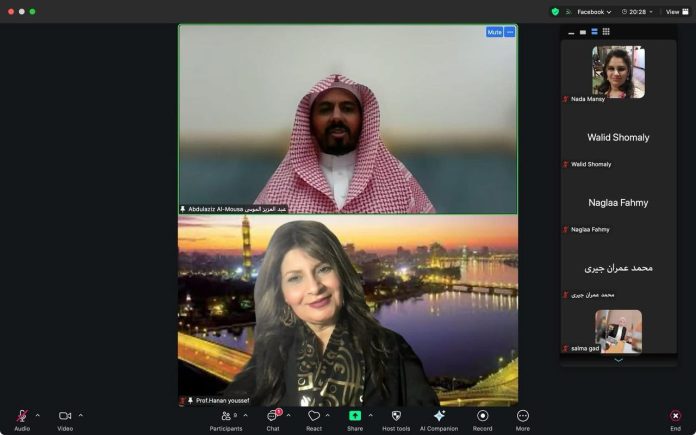Screen dimensions: 696x435
Task: Switch thumbnail panel to grid layout icon
Action: 606,32
